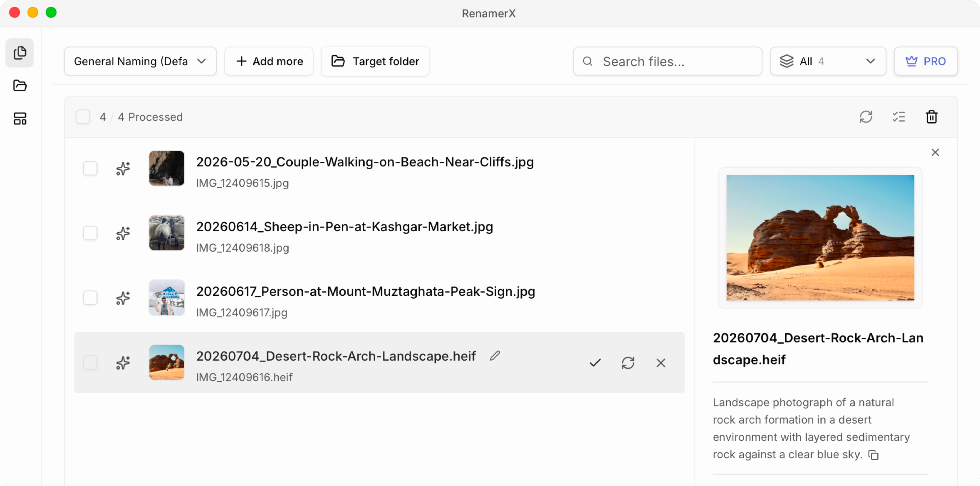The image size is (980, 486).
Task: Click AI sparkle icon for Sheep-in-Pen file
Action: 123,233
